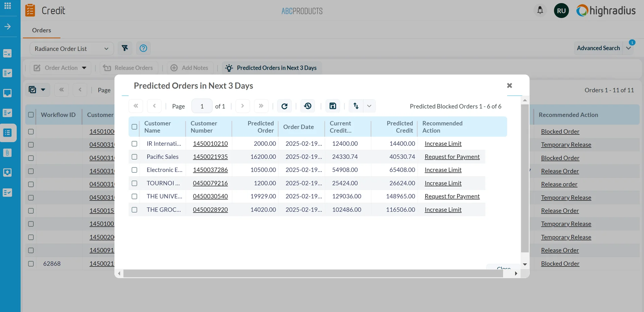The image size is (644, 312).
Task: Go to previous page of orders list
Action: coord(80,90)
